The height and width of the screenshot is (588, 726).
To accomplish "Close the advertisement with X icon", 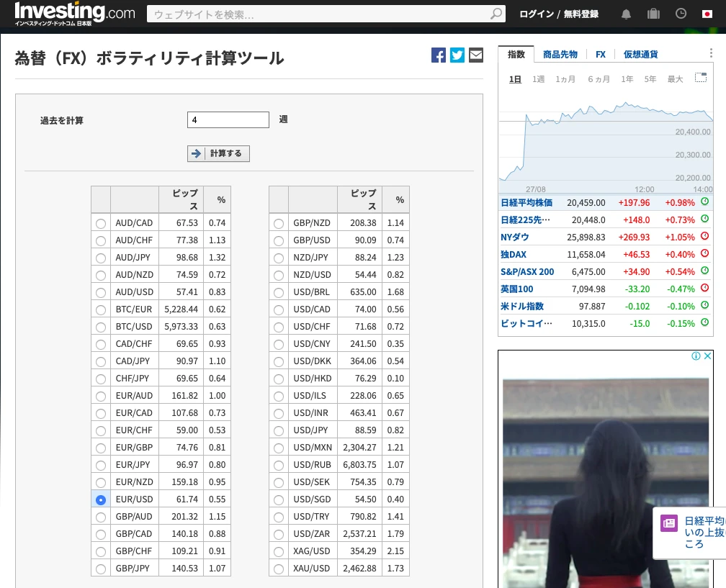I will point(707,356).
